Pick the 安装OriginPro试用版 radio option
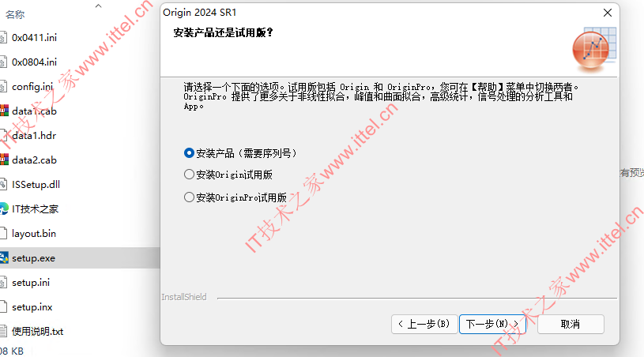The image size is (644, 357). pyautogui.click(x=235, y=197)
